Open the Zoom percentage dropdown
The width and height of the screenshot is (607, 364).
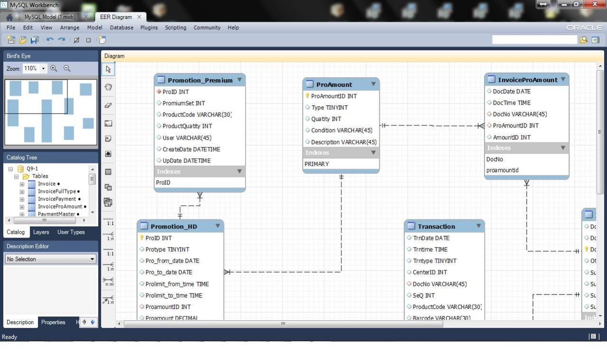click(x=43, y=68)
